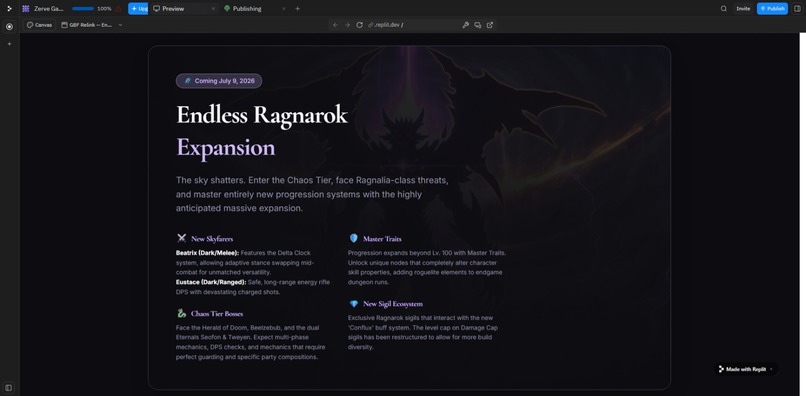Click the Master Traits heading

(x=382, y=239)
